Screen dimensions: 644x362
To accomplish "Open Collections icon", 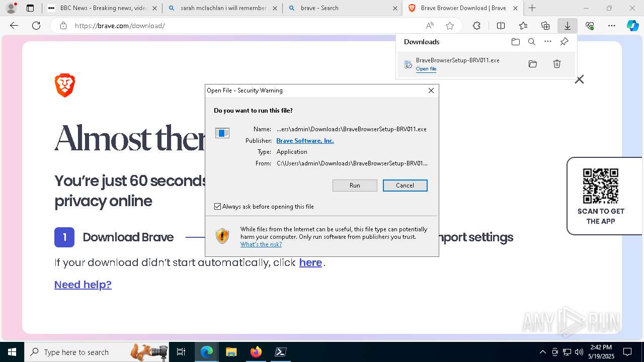I will coord(545,26).
